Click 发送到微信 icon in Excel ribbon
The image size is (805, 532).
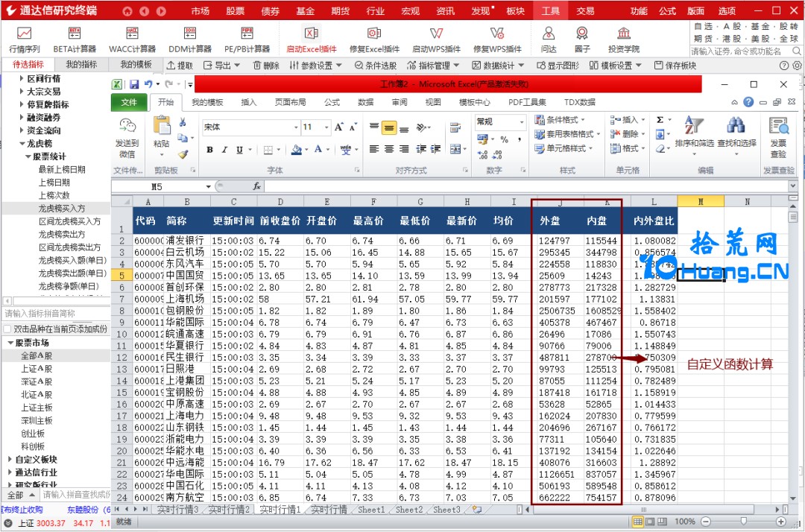tap(127, 138)
